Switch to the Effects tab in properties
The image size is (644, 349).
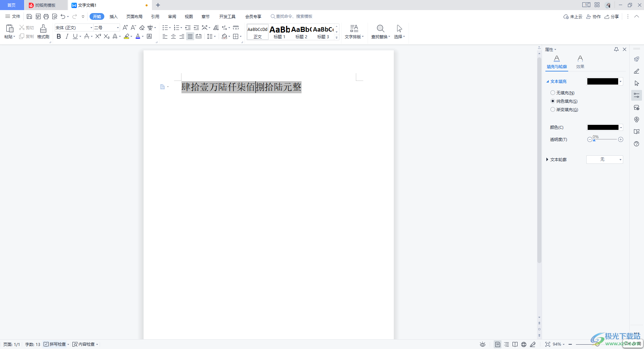click(580, 62)
